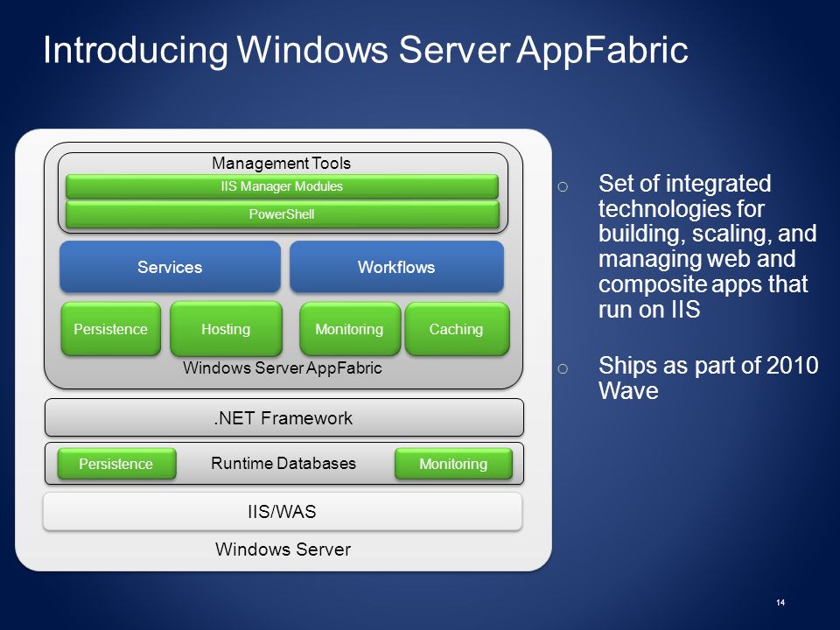Click the 'PowerShell' green bar
The width and height of the screenshot is (840, 630).
click(282, 214)
